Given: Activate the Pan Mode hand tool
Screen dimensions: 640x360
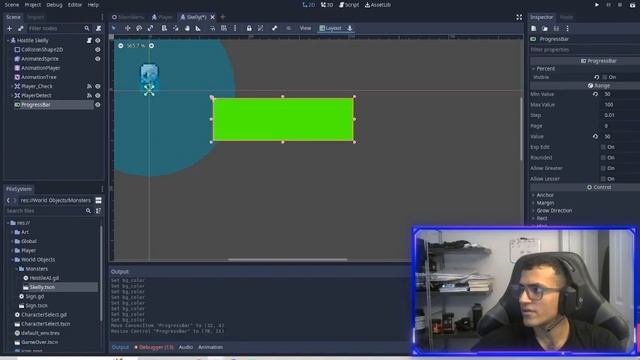Looking at the screenshot, I should [x=187, y=28].
